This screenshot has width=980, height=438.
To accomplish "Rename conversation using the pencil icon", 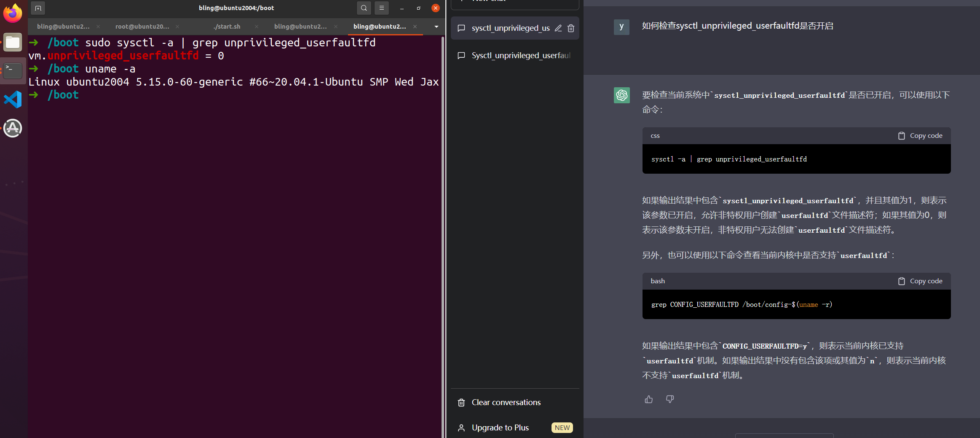I will click(x=558, y=28).
